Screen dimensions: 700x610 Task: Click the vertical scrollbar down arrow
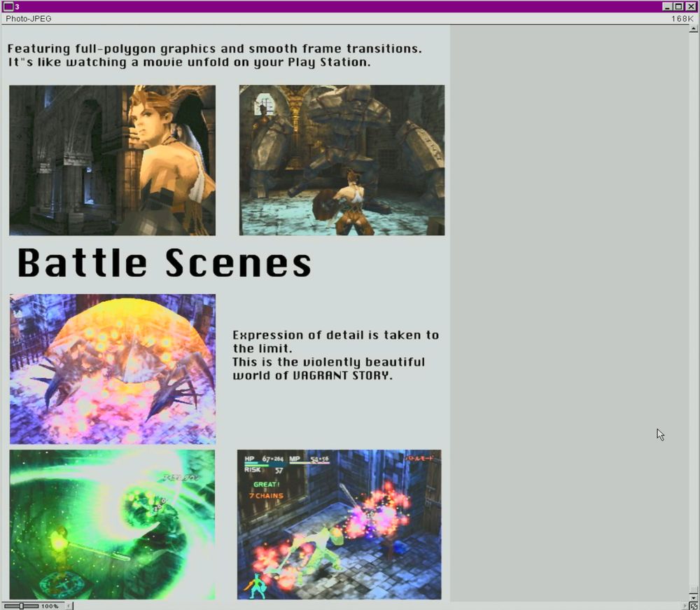coord(693,597)
